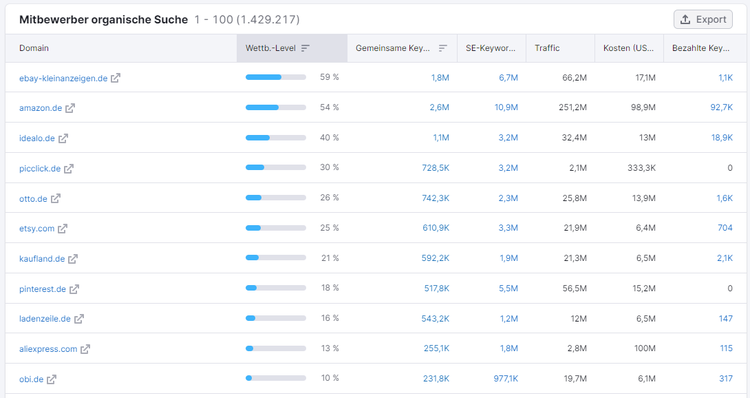Open shared keywords 231,8K for obi.de

436,379
